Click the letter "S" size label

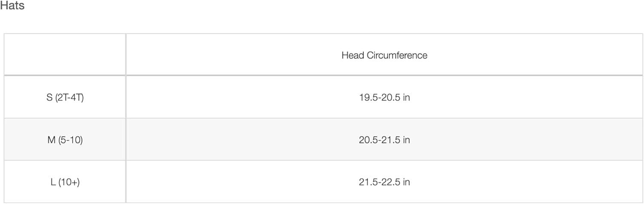tap(49, 97)
